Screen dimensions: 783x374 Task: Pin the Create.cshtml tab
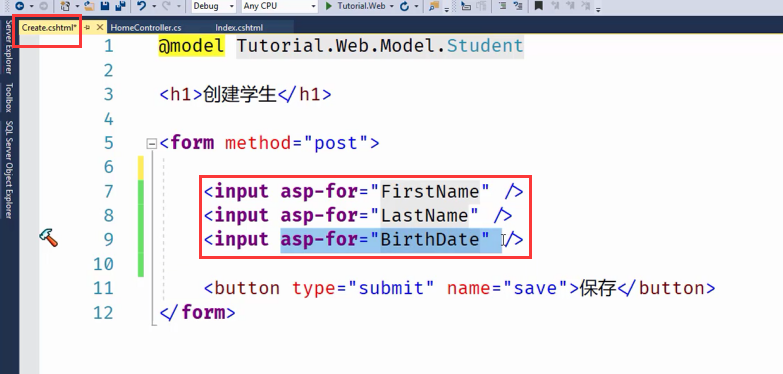click(87, 27)
